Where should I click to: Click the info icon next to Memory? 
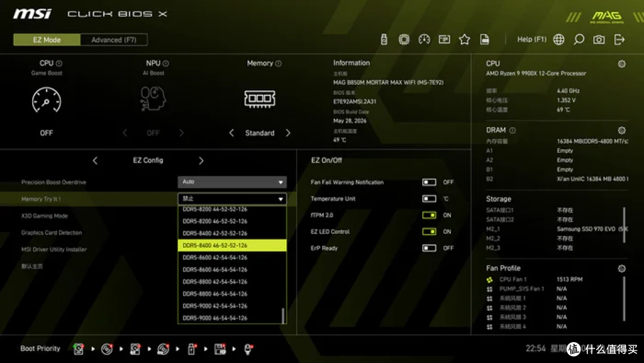pyautogui.click(x=278, y=63)
